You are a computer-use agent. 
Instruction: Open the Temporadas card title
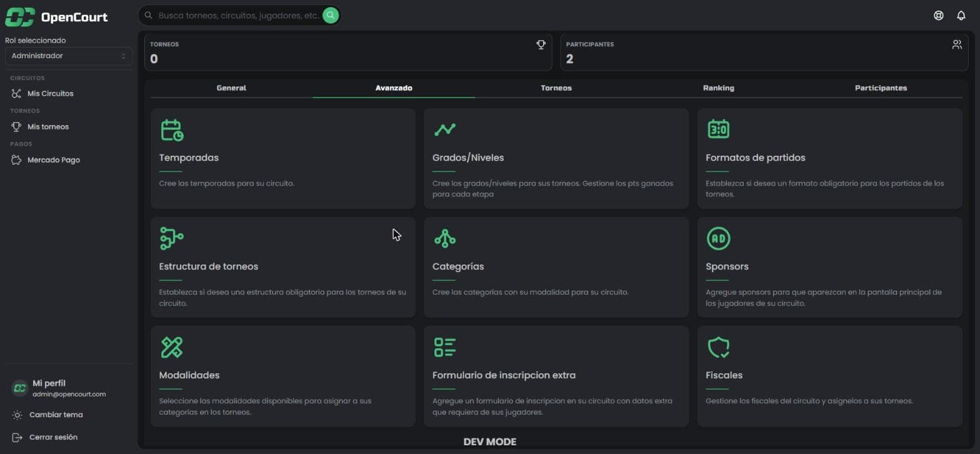189,158
